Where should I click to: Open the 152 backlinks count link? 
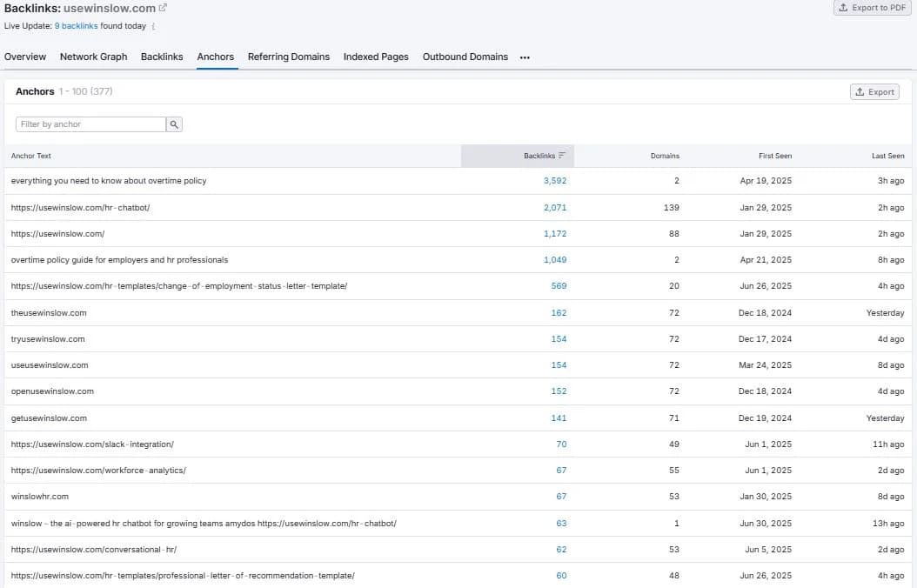coord(559,391)
